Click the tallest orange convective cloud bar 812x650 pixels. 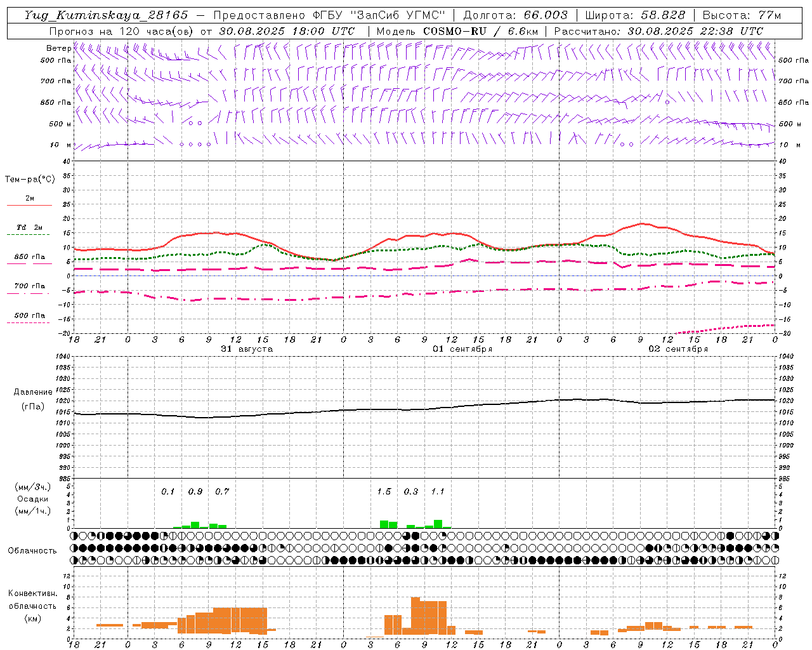click(x=416, y=615)
